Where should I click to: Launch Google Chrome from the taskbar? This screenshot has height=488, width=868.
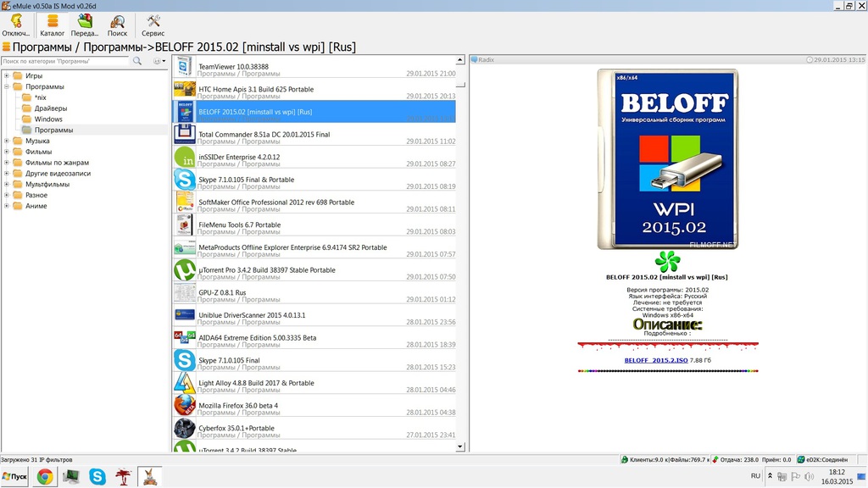pyautogui.click(x=45, y=476)
